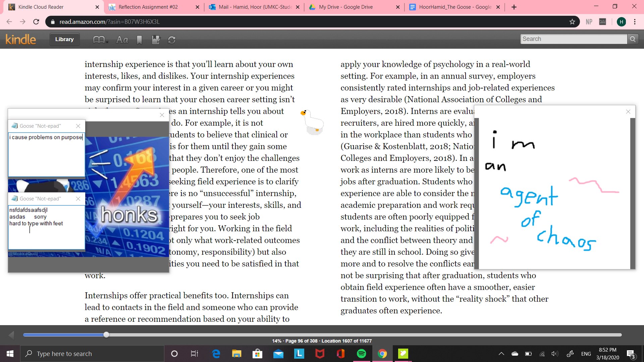Toggle the volume speaker icon
This screenshot has width=644, height=362.
555,353
